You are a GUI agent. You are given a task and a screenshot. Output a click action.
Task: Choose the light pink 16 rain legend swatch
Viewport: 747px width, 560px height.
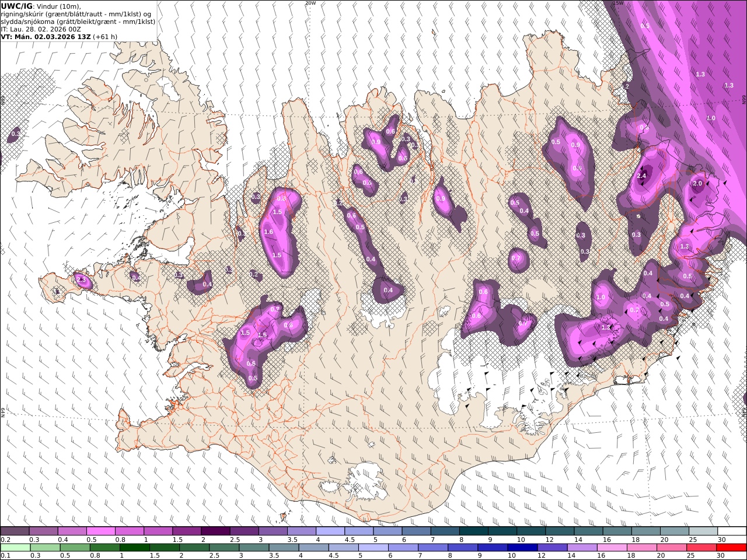pos(611,548)
